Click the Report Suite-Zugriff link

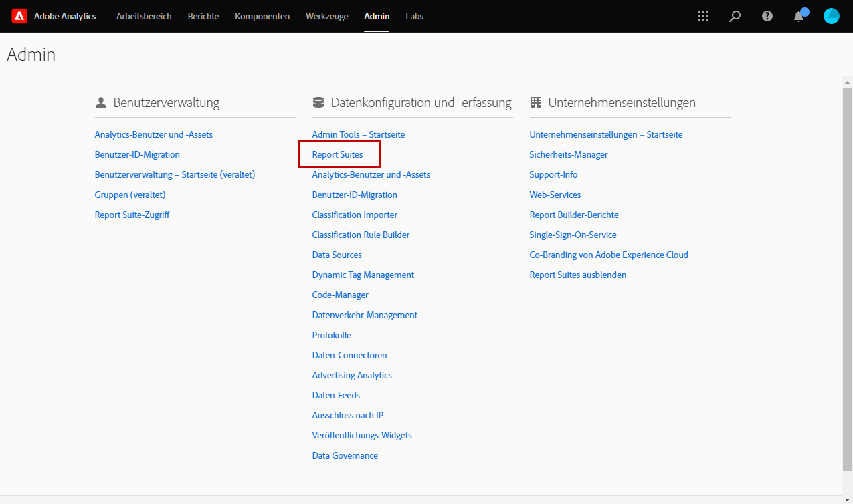point(132,215)
